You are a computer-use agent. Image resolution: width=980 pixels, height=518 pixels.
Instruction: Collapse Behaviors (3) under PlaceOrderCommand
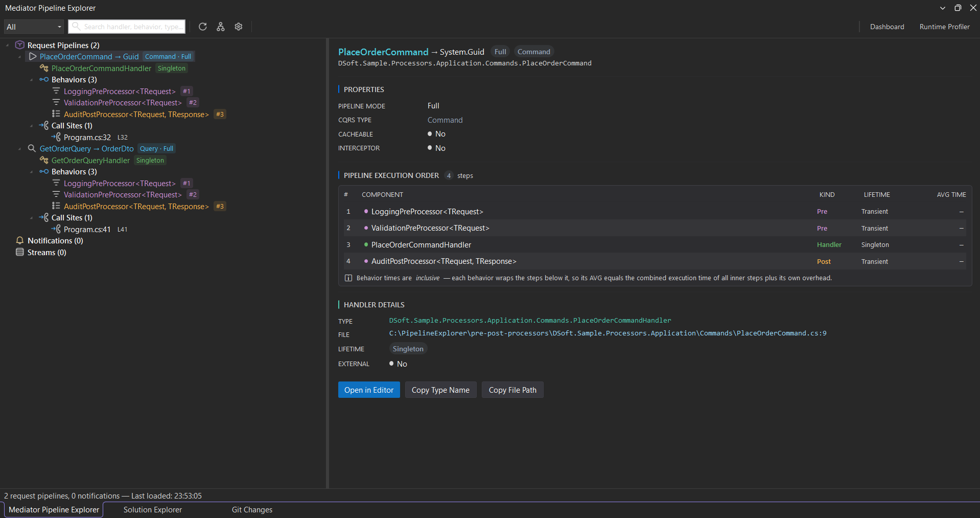tap(32, 80)
